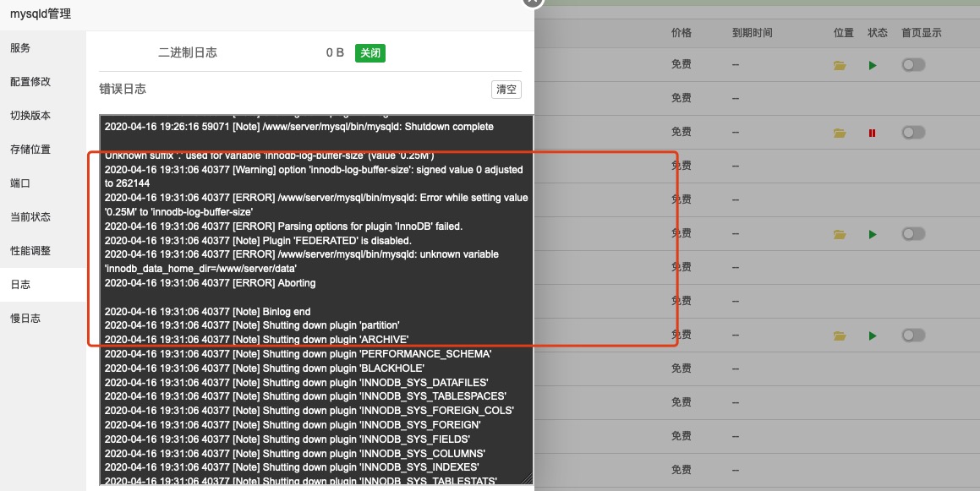Click the 'Shutdown complete' log line
The width and height of the screenshot is (980, 491).
point(298,127)
